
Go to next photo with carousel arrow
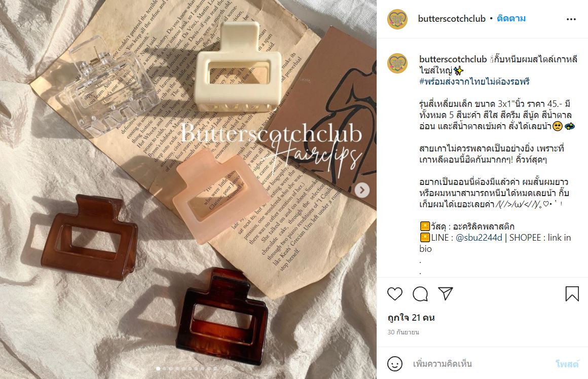[x=362, y=190]
